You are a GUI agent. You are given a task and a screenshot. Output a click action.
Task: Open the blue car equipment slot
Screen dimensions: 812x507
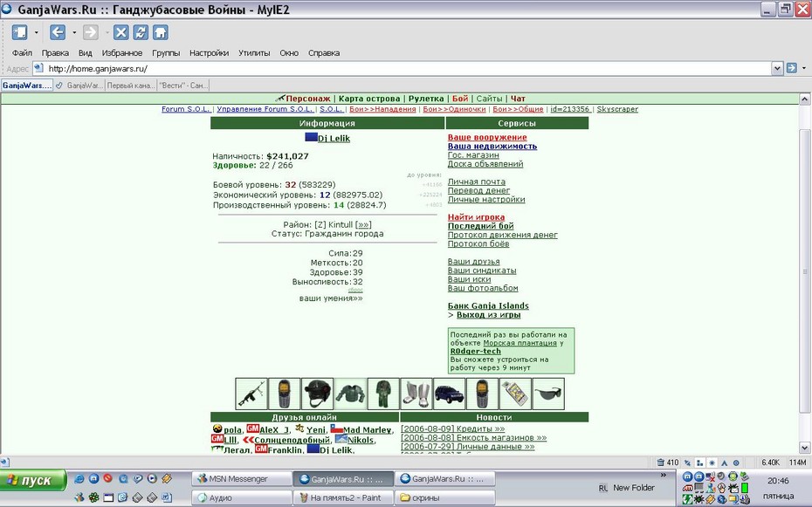tap(449, 394)
